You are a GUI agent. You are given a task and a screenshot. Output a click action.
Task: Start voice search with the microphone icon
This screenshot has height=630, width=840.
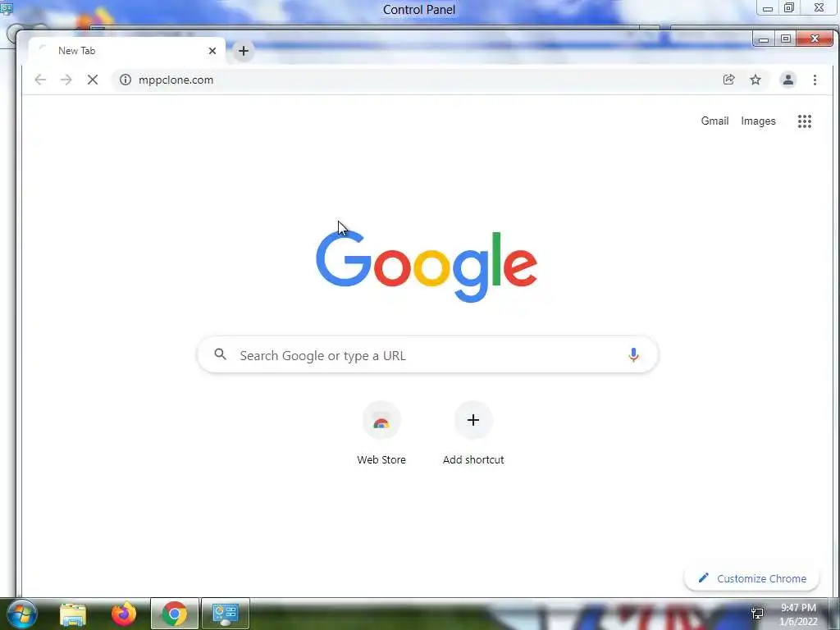pos(633,354)
